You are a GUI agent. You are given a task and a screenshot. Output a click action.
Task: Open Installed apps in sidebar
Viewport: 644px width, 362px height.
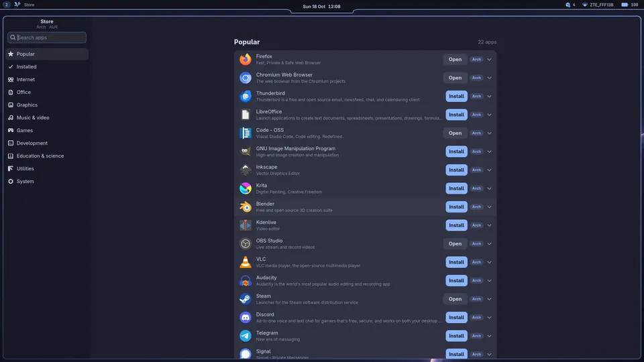[47, 66]
